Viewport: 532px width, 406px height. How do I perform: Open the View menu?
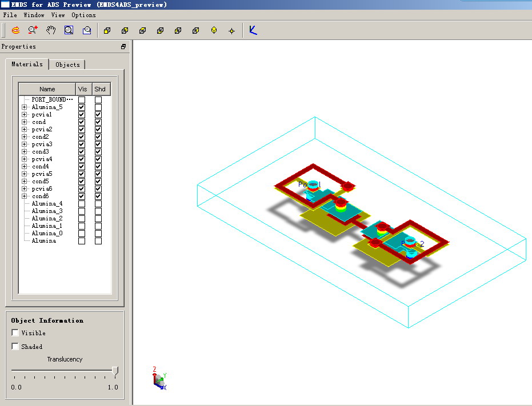(58, 15)
